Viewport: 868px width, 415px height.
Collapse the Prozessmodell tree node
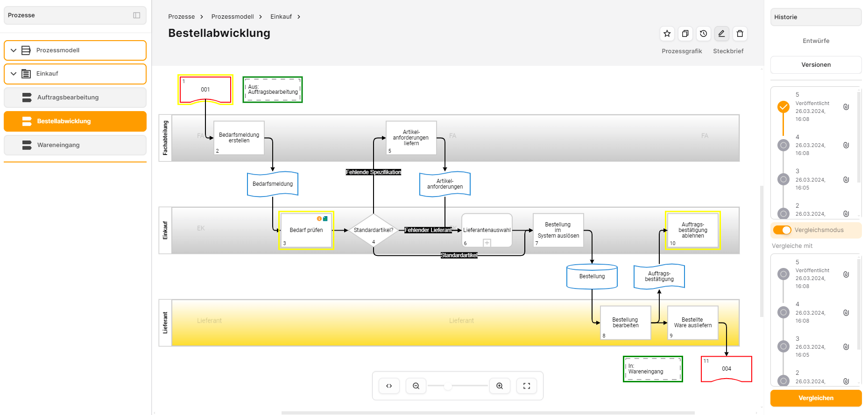(14, 50)
